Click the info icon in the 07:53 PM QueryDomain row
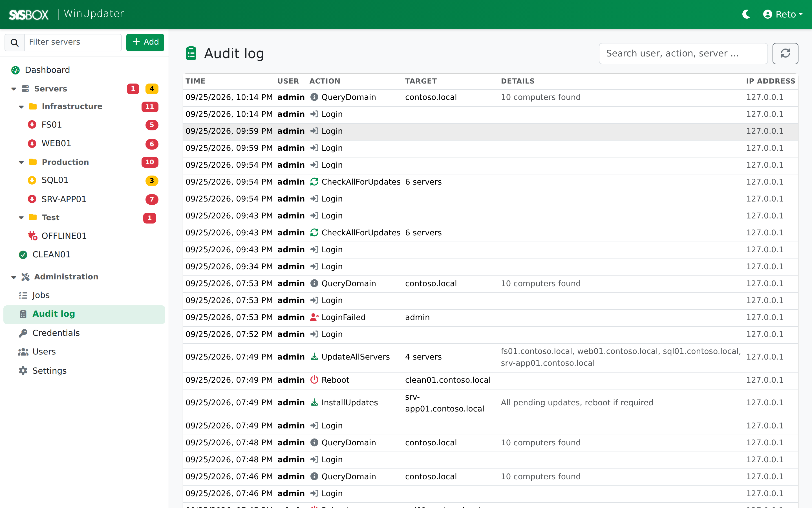The height and width of the screenshot is (508, 812). coord(314,283)
